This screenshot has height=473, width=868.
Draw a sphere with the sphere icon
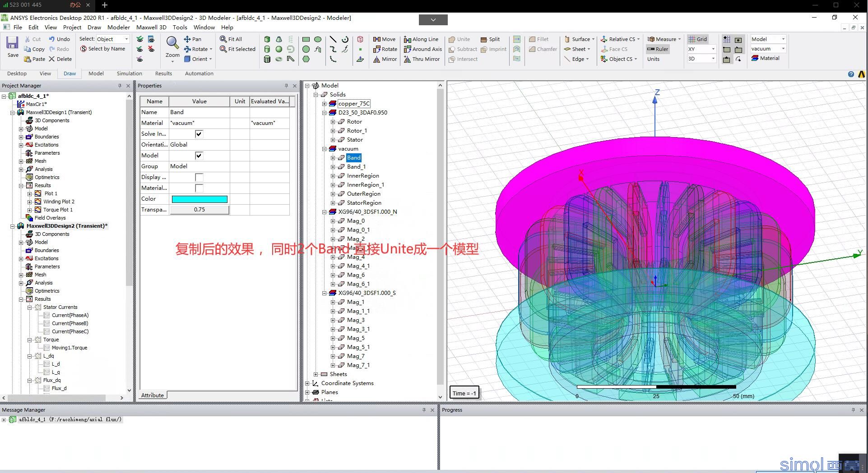pos(279,49)
